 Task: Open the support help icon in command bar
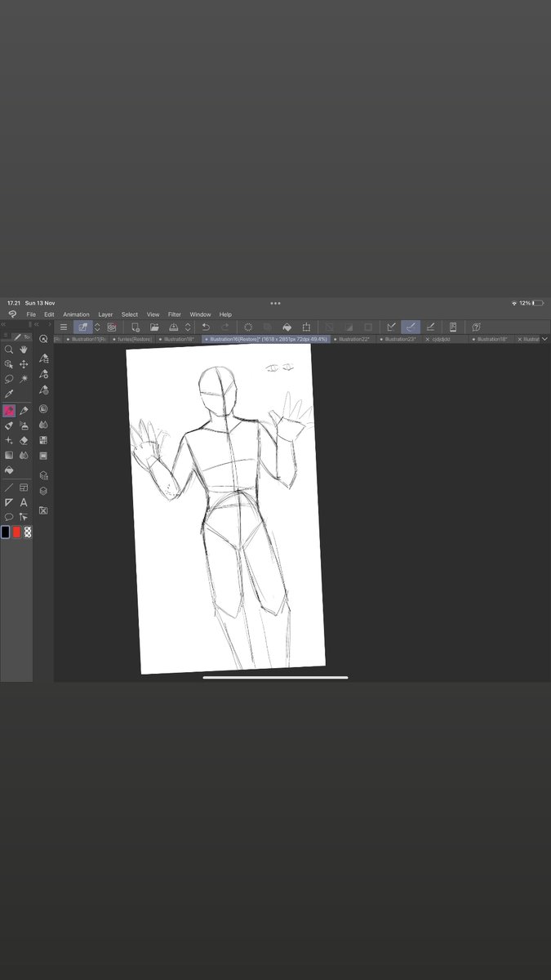click(476, 327)
